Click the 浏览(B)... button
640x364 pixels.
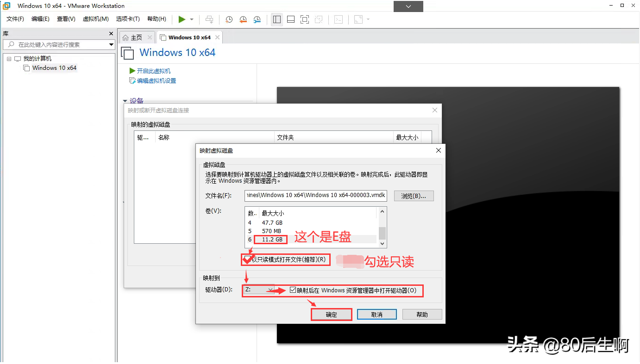[414, 196]
